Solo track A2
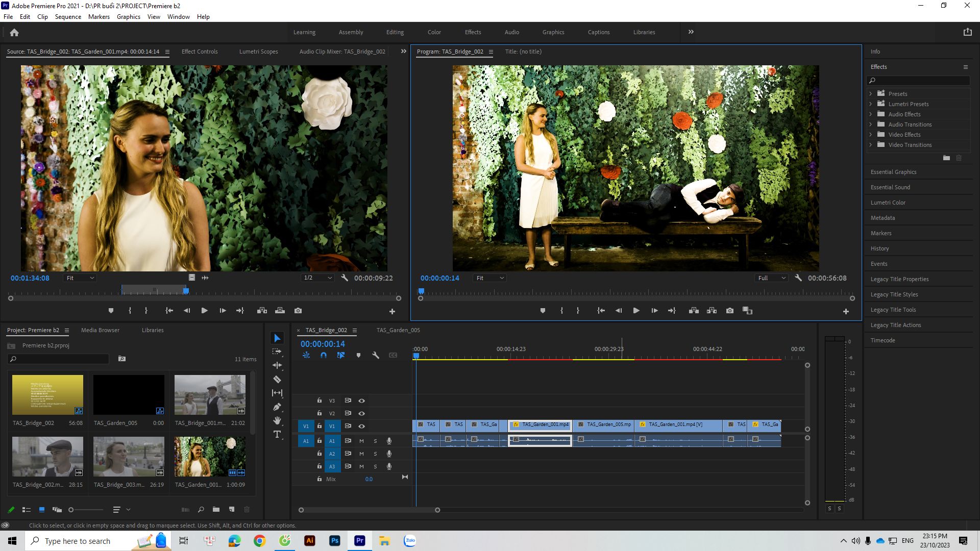Image resolution: width=980 pixels, height=551 pixels. (x=375, y=454)
